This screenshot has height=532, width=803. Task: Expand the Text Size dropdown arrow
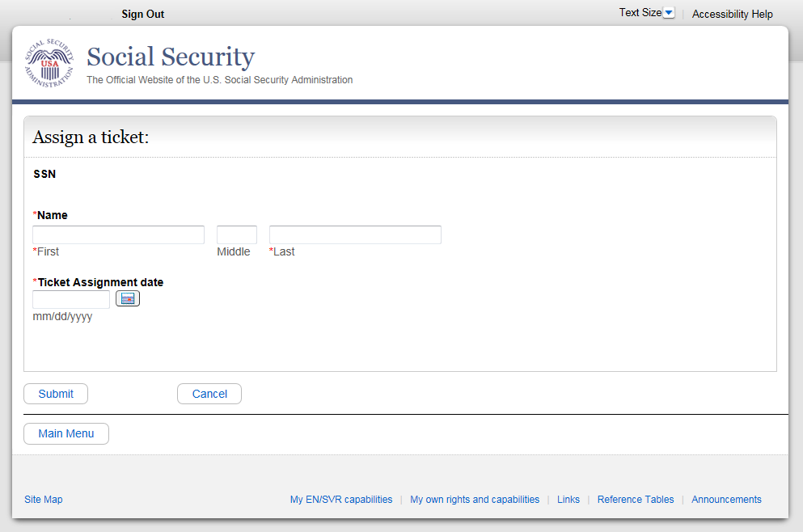pyautogui.click(x=669, y=13)
